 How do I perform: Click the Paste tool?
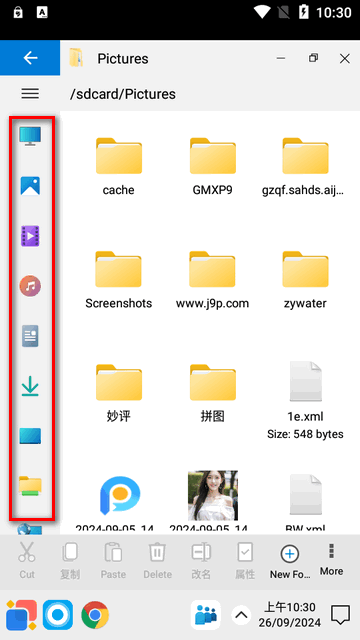coord(113,561)
